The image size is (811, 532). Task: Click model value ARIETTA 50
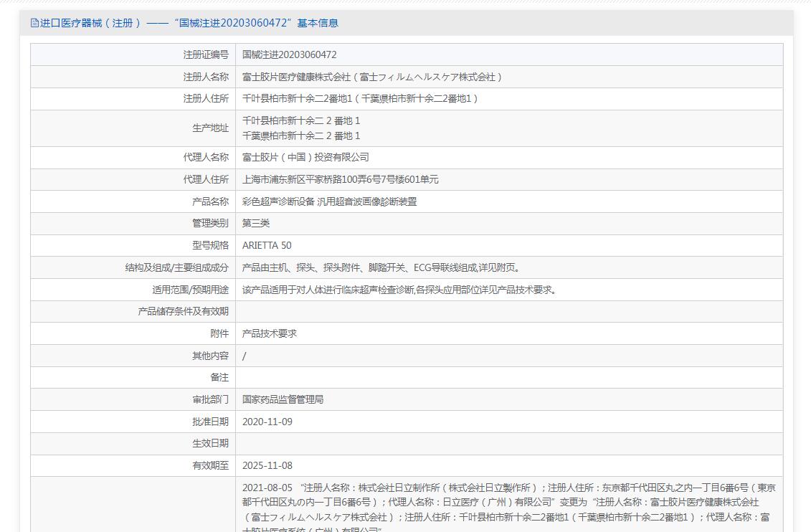[267, 245]
